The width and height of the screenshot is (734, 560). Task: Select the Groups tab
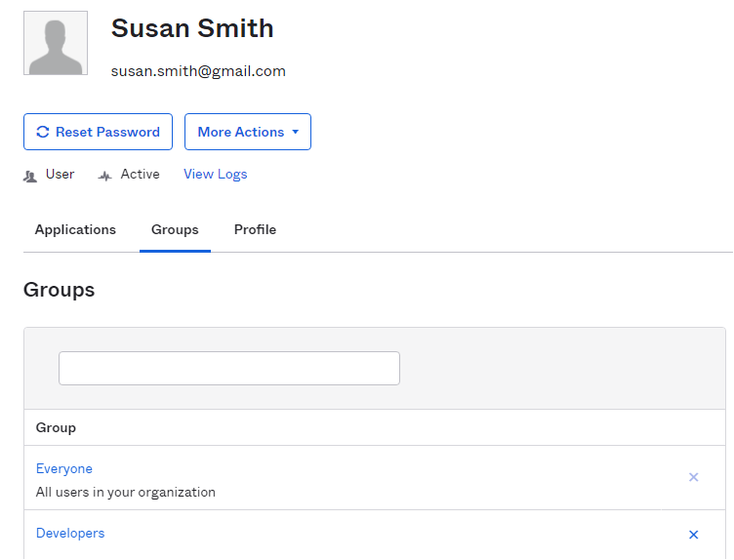tap(175, 230)
